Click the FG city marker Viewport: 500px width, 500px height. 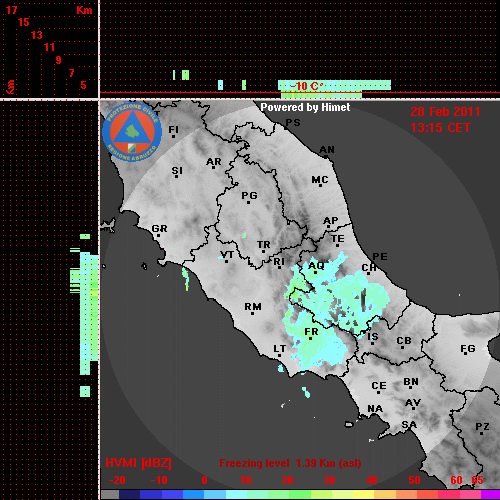click(468, 350)
